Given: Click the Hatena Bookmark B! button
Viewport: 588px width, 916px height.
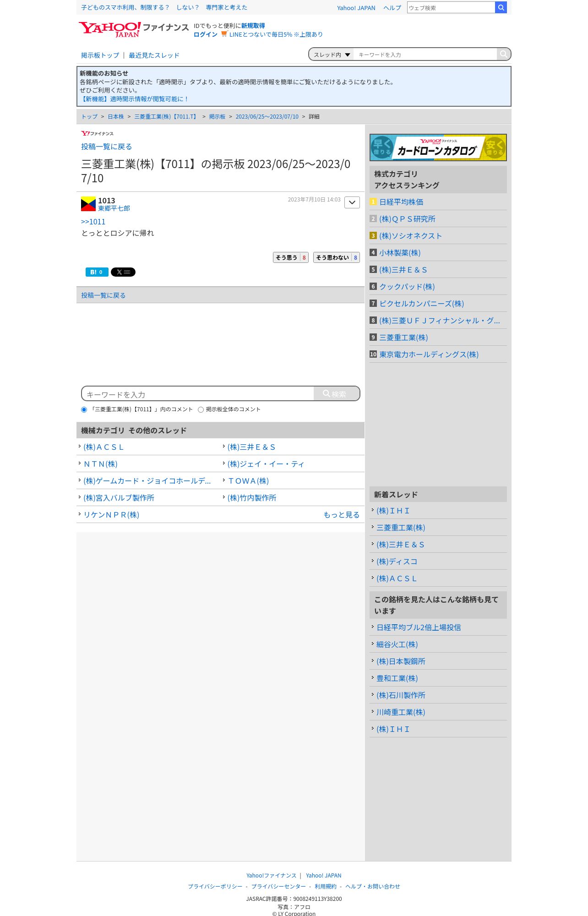Looking at the screenshot, I should 97,272.
